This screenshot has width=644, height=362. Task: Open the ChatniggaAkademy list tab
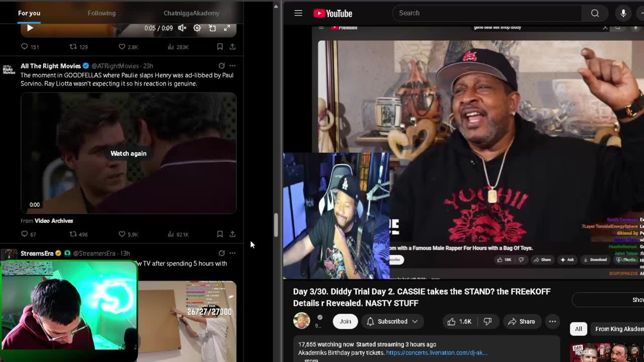coord(191,13)
